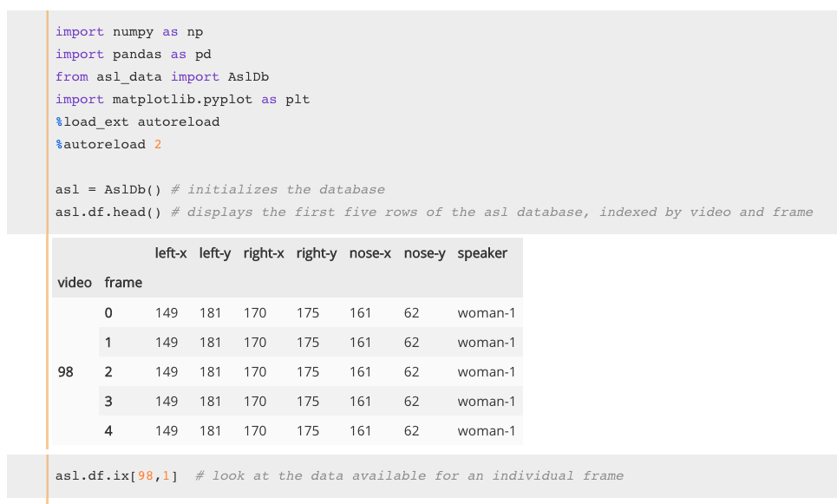The height and width of the screenshot is (504, 837).
Task: Select the video index value 98
Action: click(66, 371)
